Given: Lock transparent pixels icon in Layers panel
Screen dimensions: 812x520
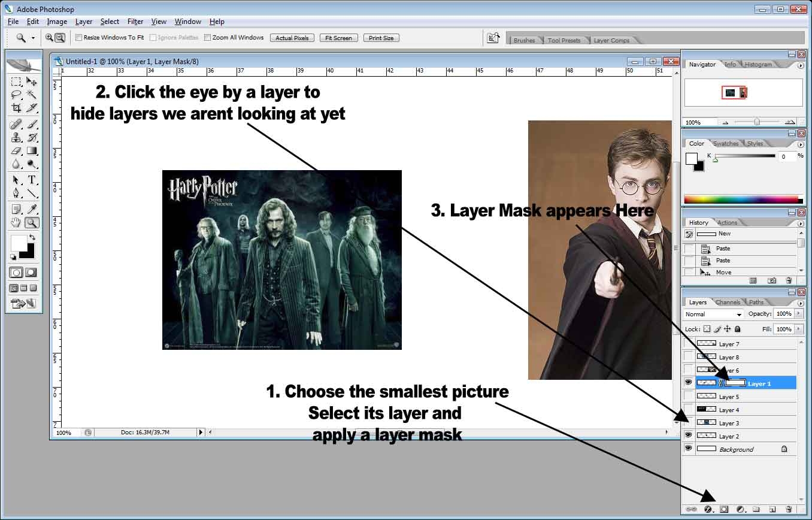Looking at the screenshot, I should pyautogui.click(x=707, y=329).
